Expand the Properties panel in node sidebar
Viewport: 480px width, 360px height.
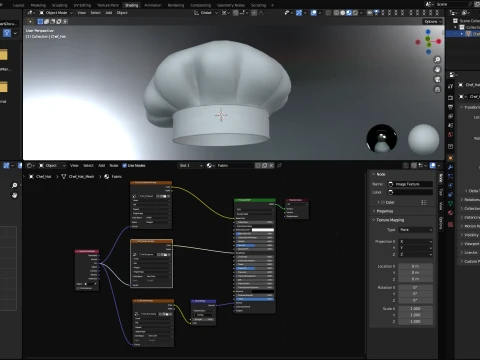[385, 211]
